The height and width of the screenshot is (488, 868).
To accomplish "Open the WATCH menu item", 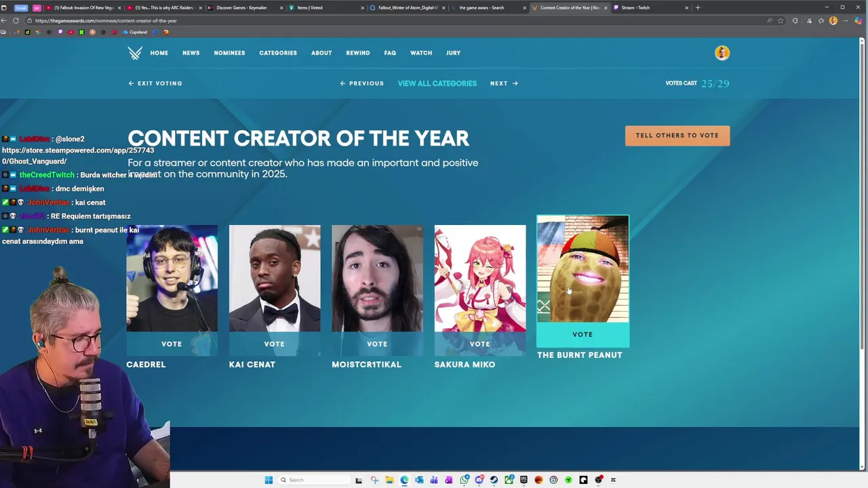I will [x=421, y=53].
